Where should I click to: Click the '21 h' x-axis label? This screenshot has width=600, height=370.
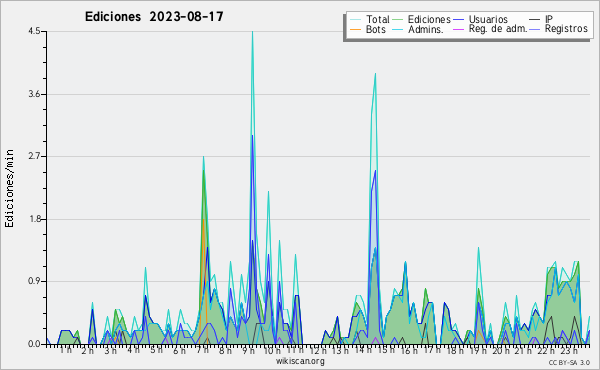click(523, 351)
